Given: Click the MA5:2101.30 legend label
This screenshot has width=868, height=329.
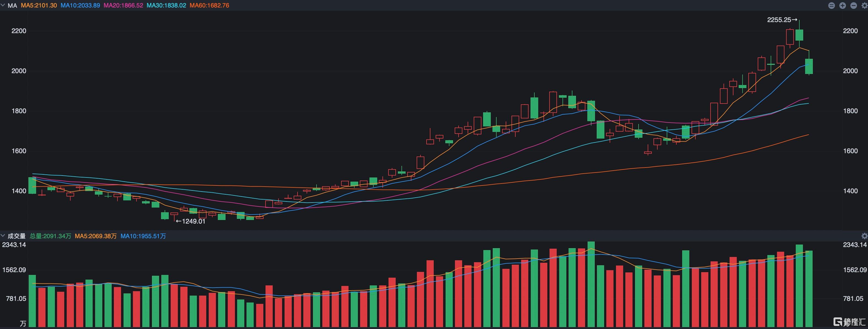Looking at the screenshot, I should click(x=39, y=6).
